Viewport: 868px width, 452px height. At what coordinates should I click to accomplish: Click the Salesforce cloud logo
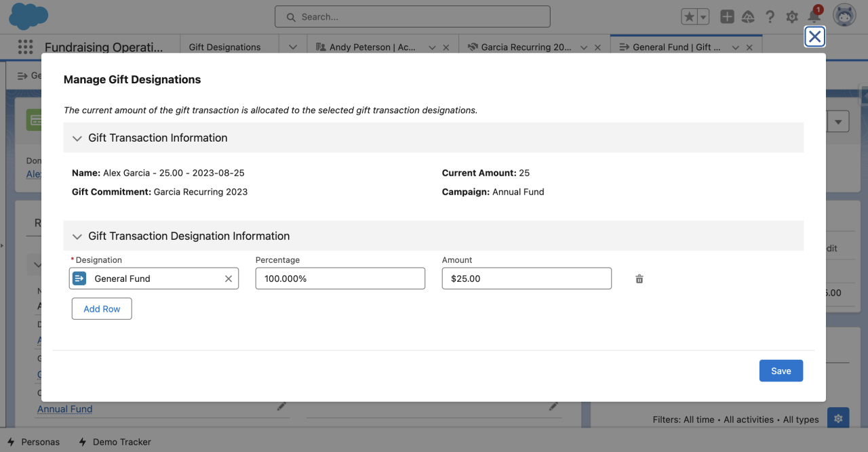(x=28, y=16)
